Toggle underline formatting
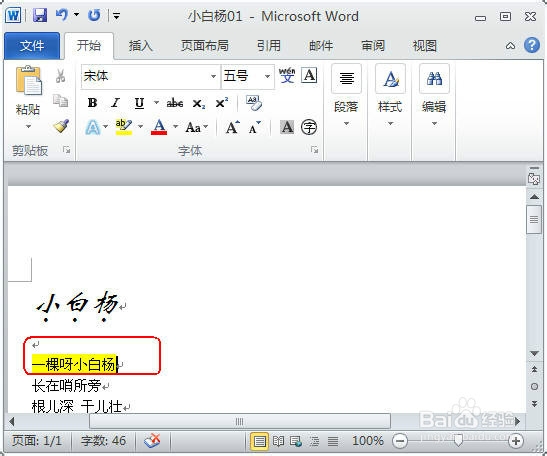547x456 pixels. [x=139, y=103]
